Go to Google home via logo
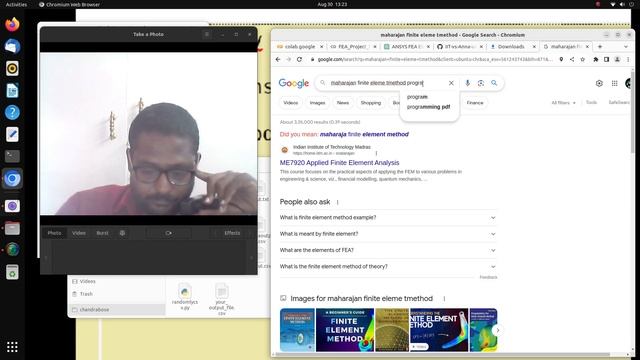The image size is (640, 360). tap(294, 83)
